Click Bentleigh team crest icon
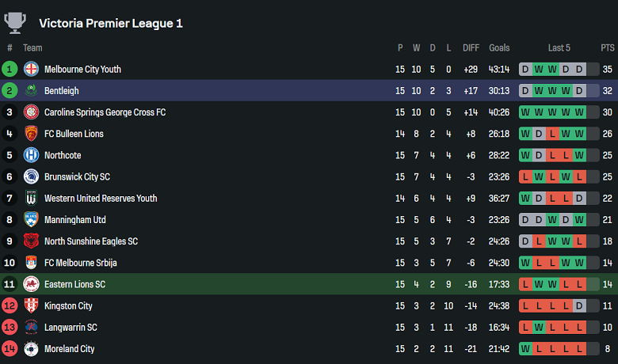The image size is (618, 364). pyautogui.click(x=32, y=91)
